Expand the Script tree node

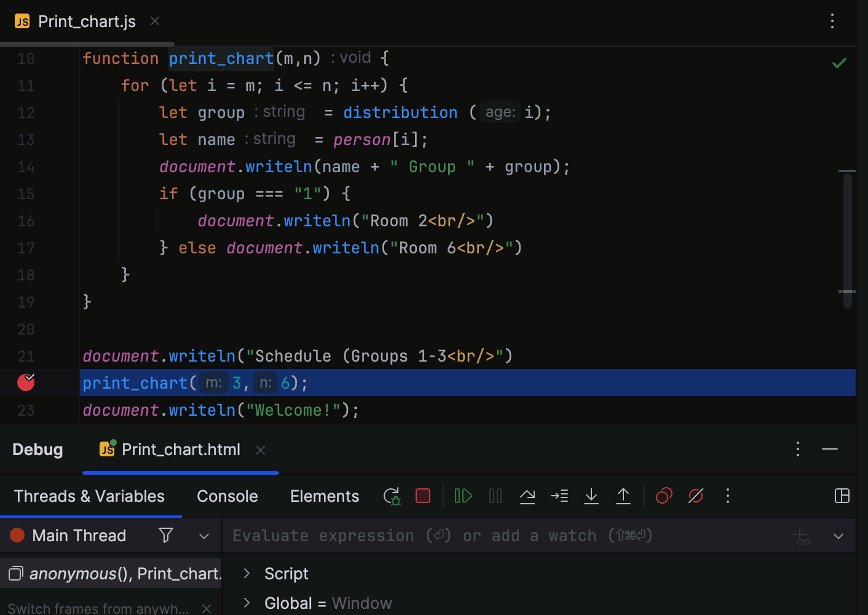[x=246, y=573]
